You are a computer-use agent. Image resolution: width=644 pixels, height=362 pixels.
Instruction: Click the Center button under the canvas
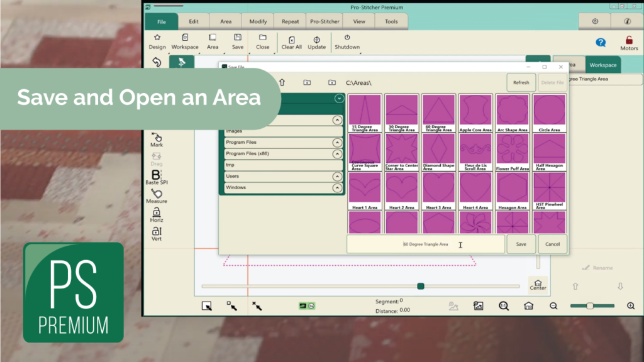pyautogui.click(x=538, y=283)
